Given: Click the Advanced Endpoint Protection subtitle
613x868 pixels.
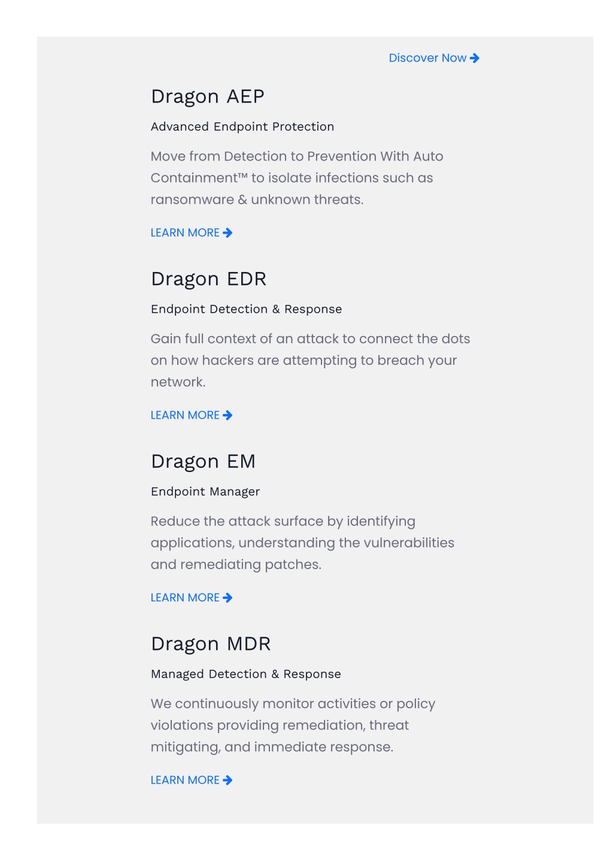Looking at the screenshot, I should pos(242,126).
